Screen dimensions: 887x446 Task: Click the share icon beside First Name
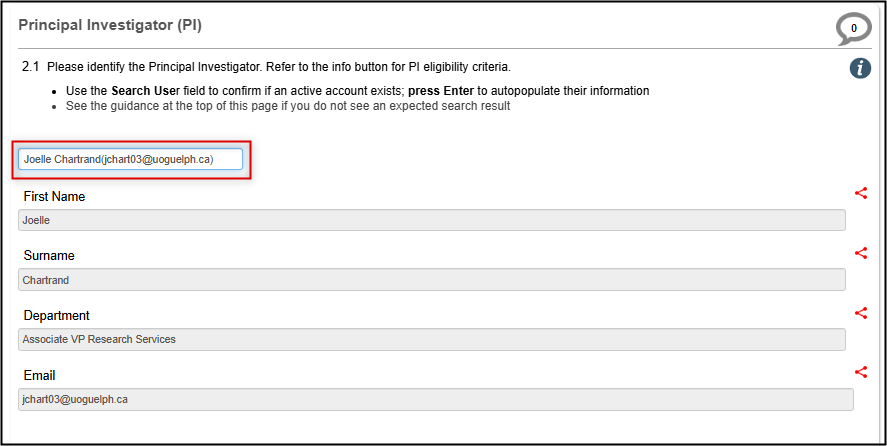pyautogui.click(x=861, y=194)
